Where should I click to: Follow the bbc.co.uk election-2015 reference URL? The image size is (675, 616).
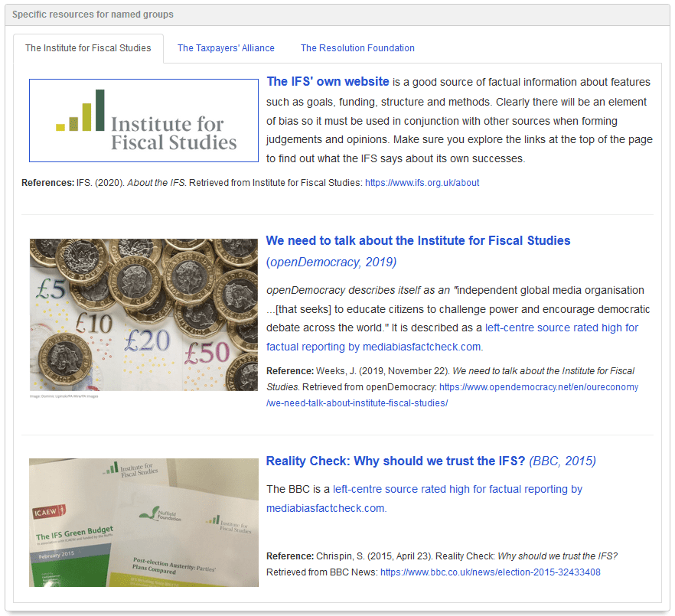491,572
